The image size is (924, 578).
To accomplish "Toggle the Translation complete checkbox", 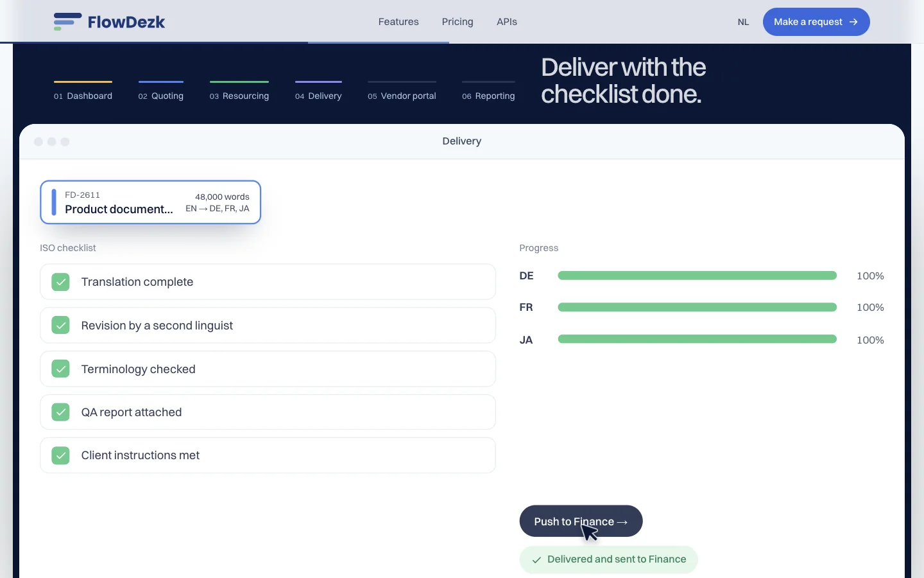I will (60, 282).
